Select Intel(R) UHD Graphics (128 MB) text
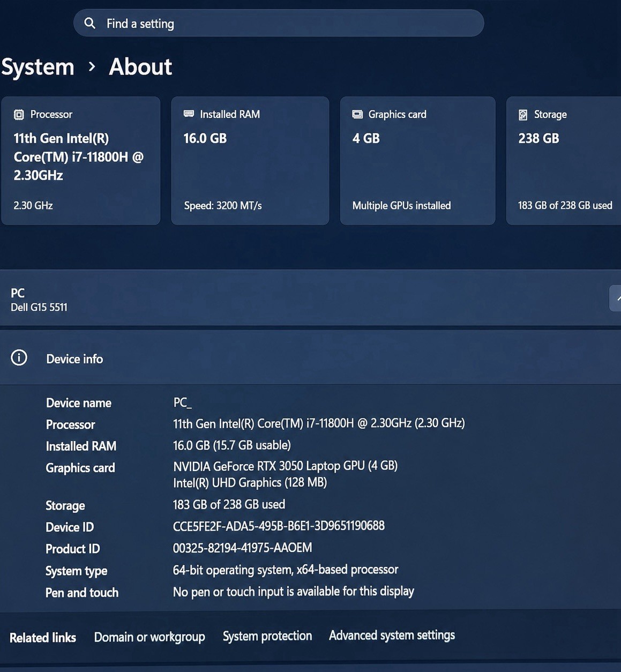The image size is (621, 672). point(250,483)
